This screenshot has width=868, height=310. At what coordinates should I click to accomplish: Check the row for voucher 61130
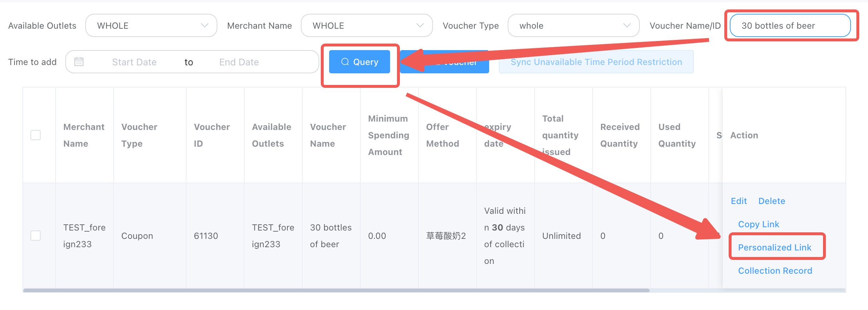pyautogui.click(x=36, y=236)
